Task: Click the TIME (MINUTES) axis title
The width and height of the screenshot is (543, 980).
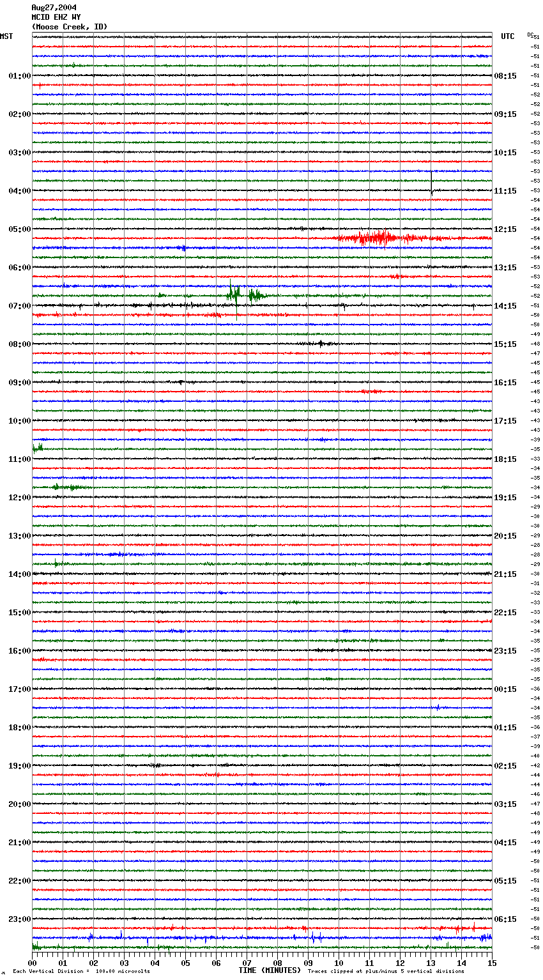Action: click(270, 970)
